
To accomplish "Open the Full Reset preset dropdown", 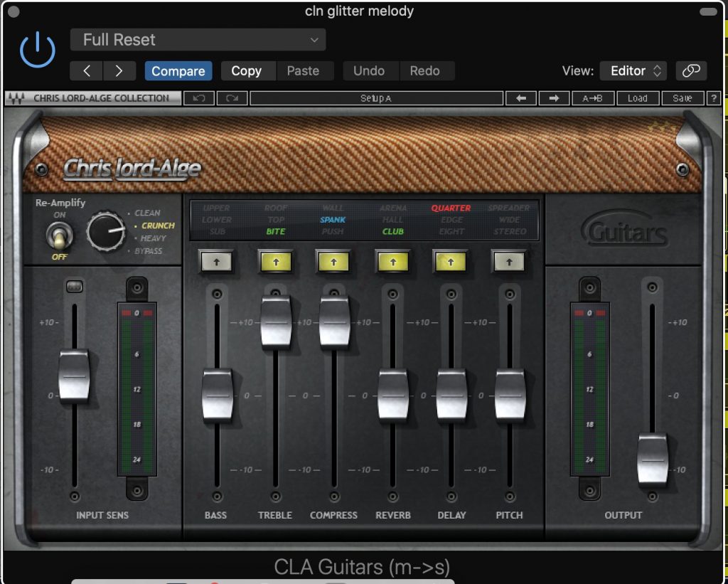I will (198, 40).
